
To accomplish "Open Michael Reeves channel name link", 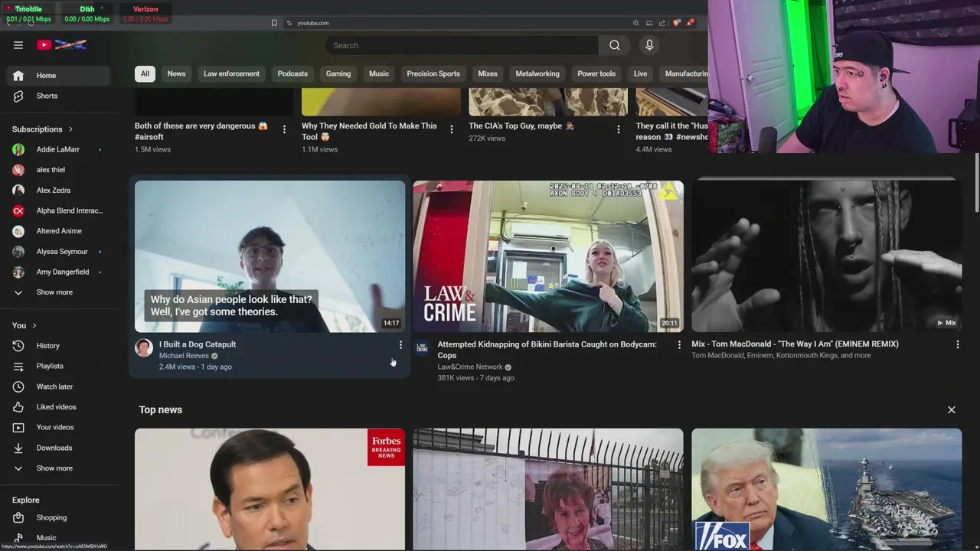I will coord(184,356).
